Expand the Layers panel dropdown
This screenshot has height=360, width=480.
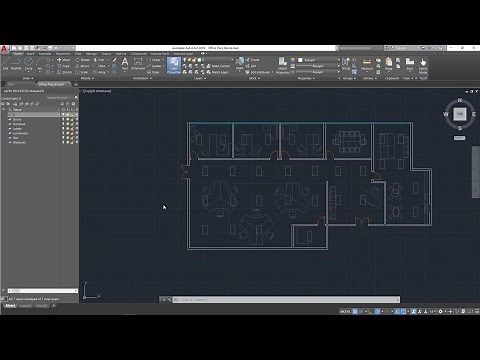pyautogui.click(x=200, y=78)
